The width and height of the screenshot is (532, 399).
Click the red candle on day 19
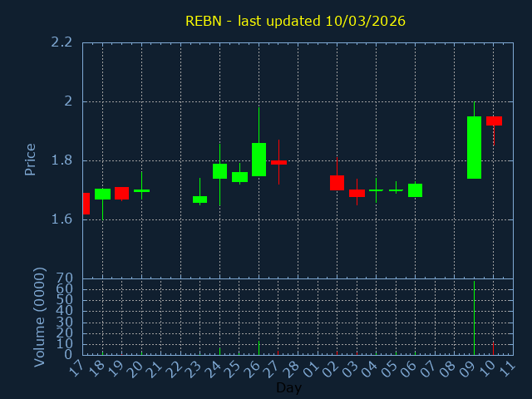pyautogui.click(x=121, y=193)
